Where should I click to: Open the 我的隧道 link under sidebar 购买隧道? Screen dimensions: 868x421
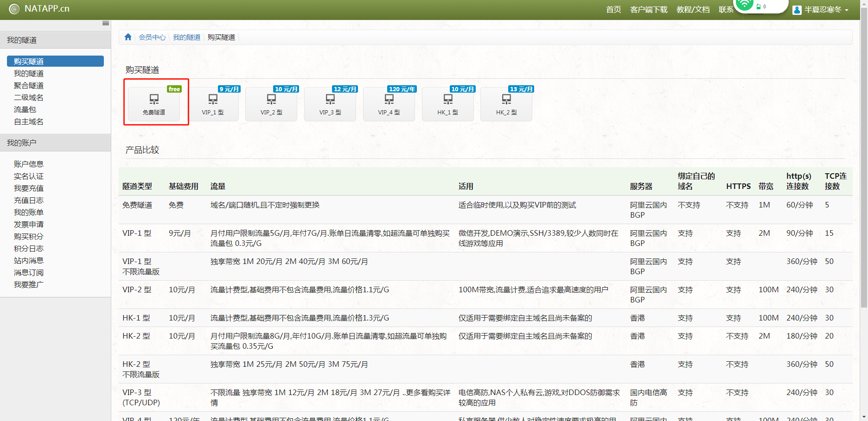click(x=29, y=73)
